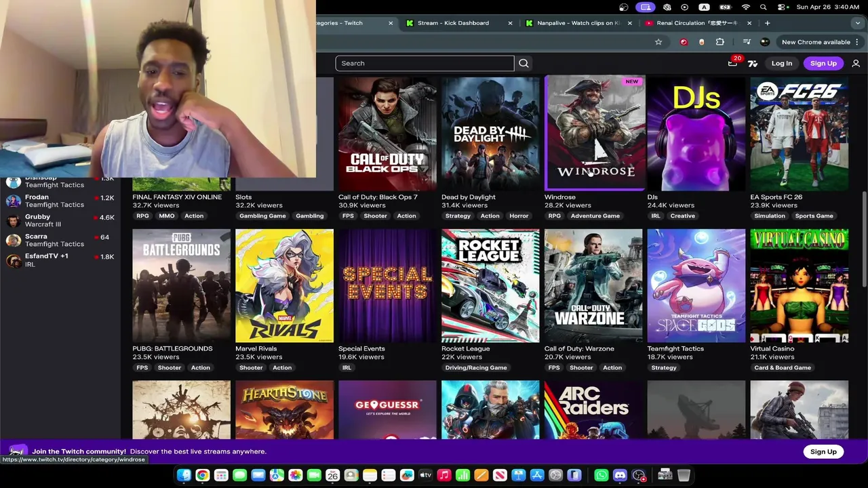The width and height of the screenshot is (868, 488).
Task: Click the Card & Board Game tag
Action: pos(783,368)
